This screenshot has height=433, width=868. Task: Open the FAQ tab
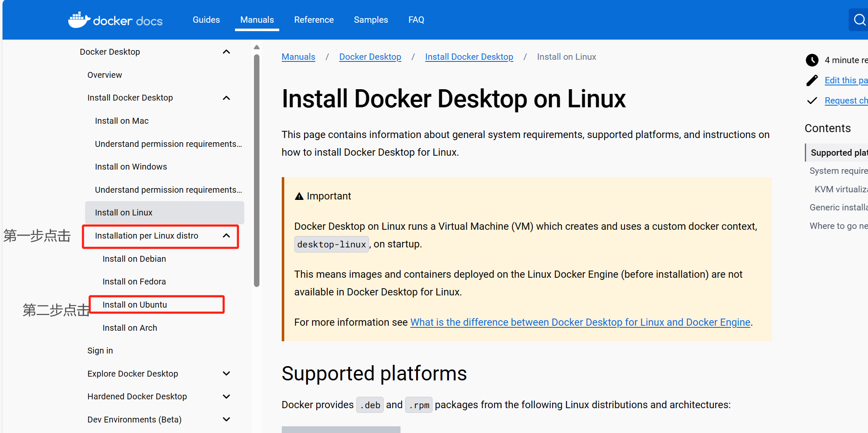tap(416, 20)
